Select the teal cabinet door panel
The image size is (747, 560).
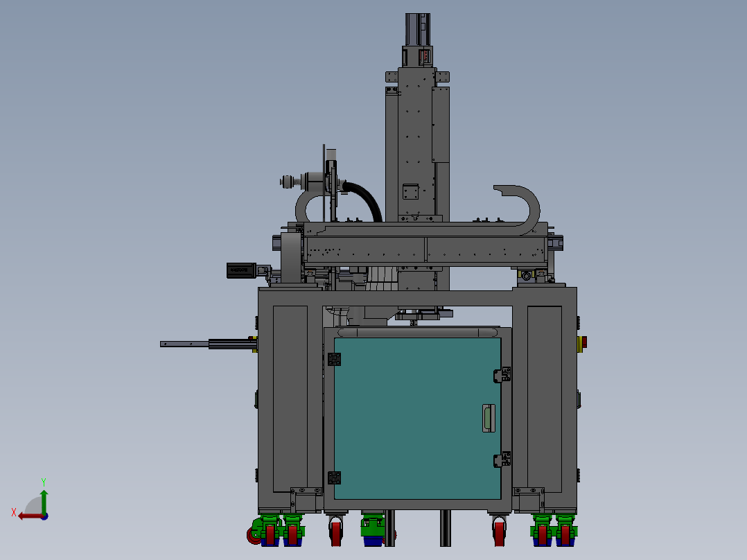[417, 419]
